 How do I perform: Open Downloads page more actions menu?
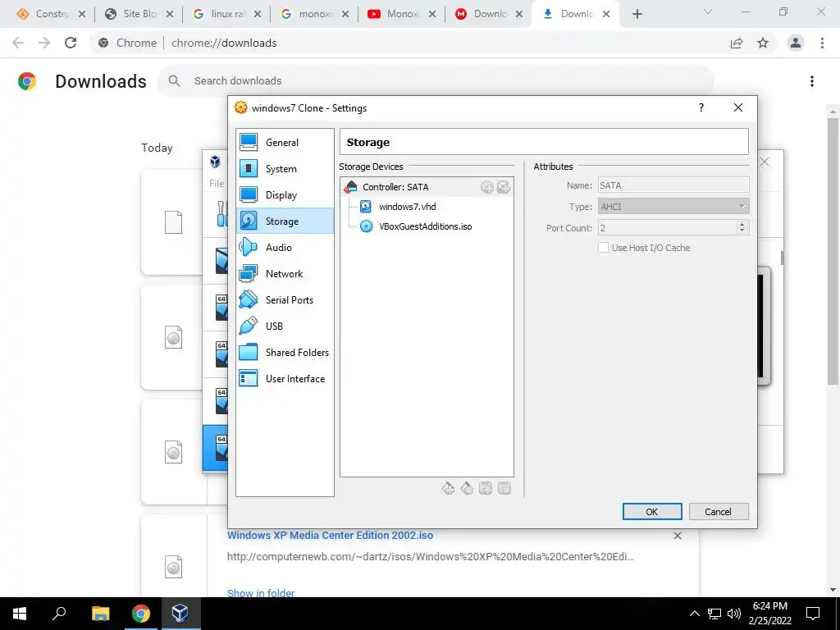(812, 81)
